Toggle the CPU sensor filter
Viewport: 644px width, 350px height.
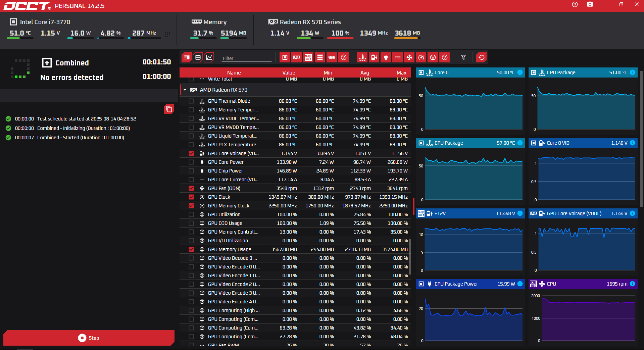pyautogui.click(x=285, y=57)
